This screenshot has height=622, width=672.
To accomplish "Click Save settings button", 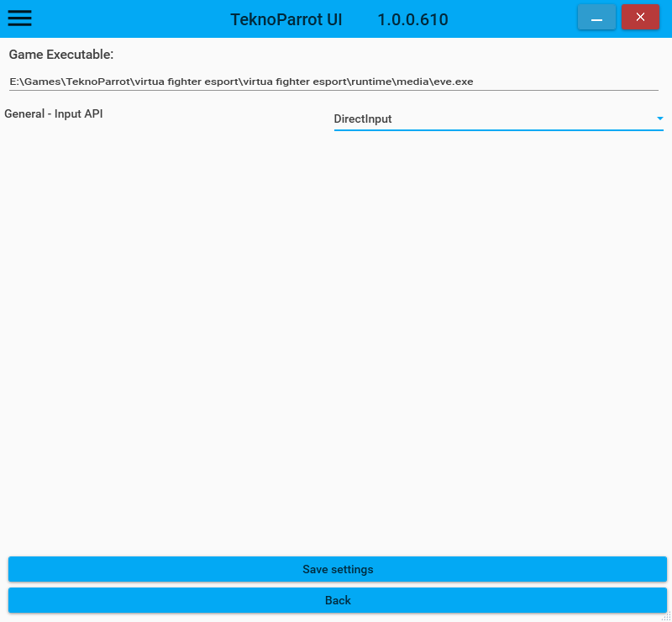I will (338, 569).
